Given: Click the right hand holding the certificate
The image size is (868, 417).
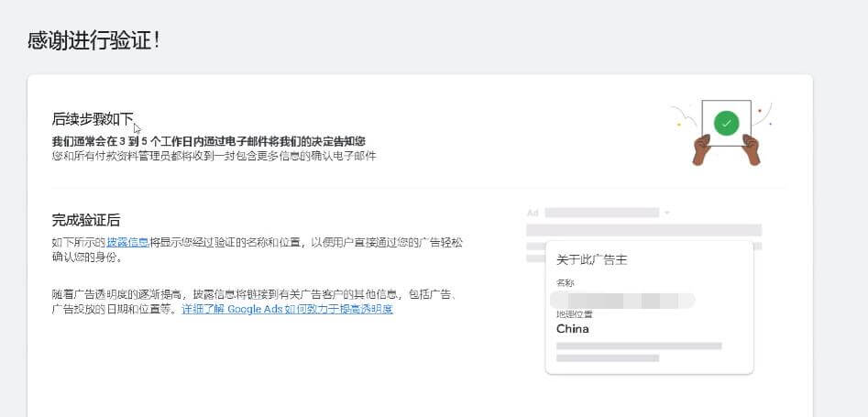Looking at the screenshot, I should click(x=752, y=149).
